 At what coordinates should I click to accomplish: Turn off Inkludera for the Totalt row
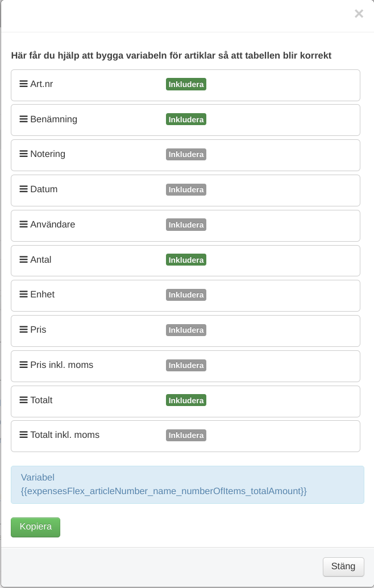(x=186, y=400)
